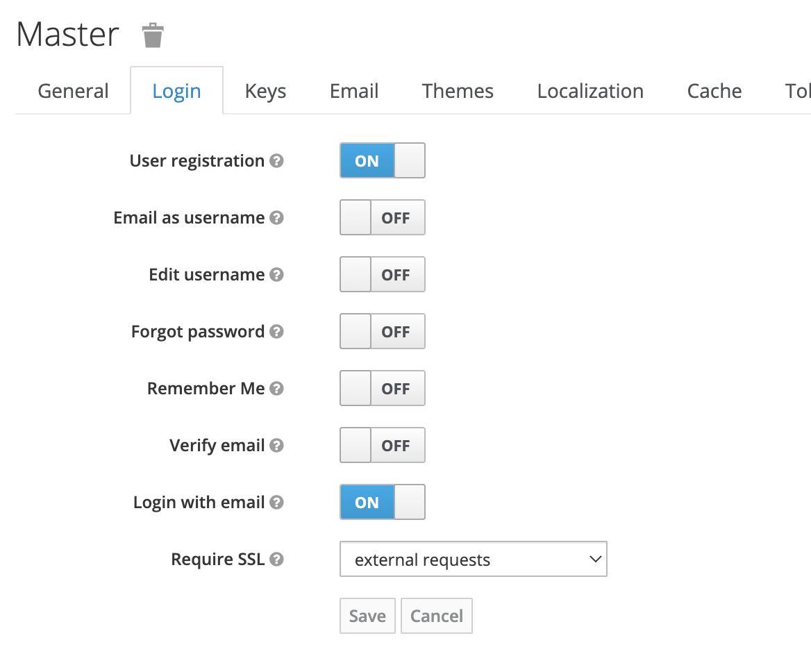Toggle the Remember Me switch on
811x672 pixels.
pos(382,389)
